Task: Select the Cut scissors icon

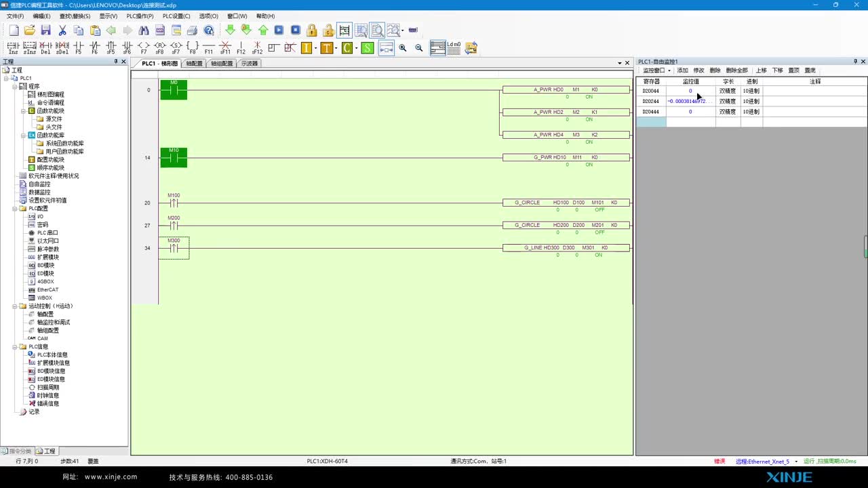Action: click(62, 30)
